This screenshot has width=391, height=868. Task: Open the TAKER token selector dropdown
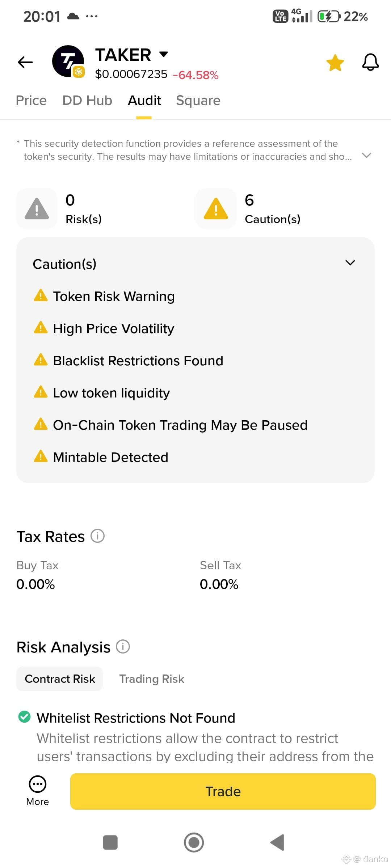click(x=164, y=54)
